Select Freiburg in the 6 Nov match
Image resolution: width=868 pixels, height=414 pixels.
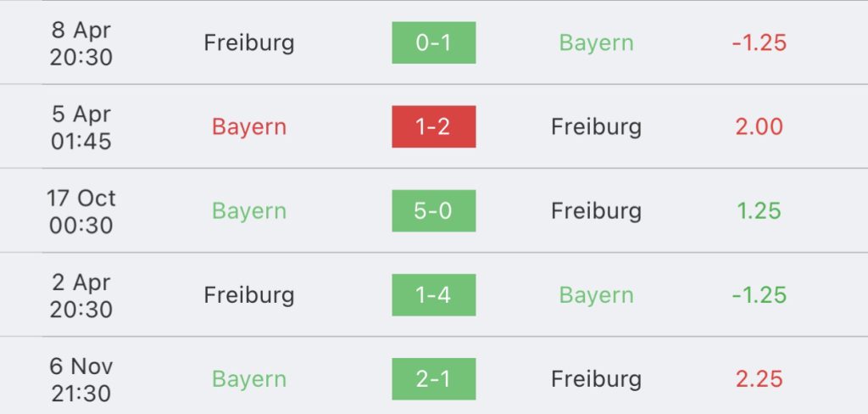[x=596, y=379]
